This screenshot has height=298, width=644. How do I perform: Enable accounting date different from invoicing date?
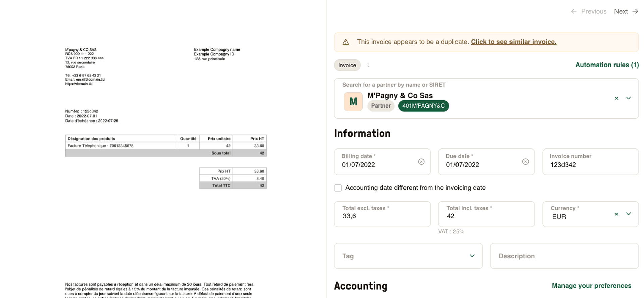point(338,188)
